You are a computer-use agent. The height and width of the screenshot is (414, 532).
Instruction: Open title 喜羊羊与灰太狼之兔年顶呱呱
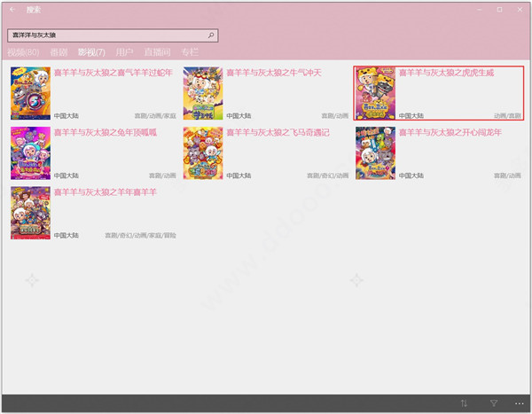tap(106, 132)
